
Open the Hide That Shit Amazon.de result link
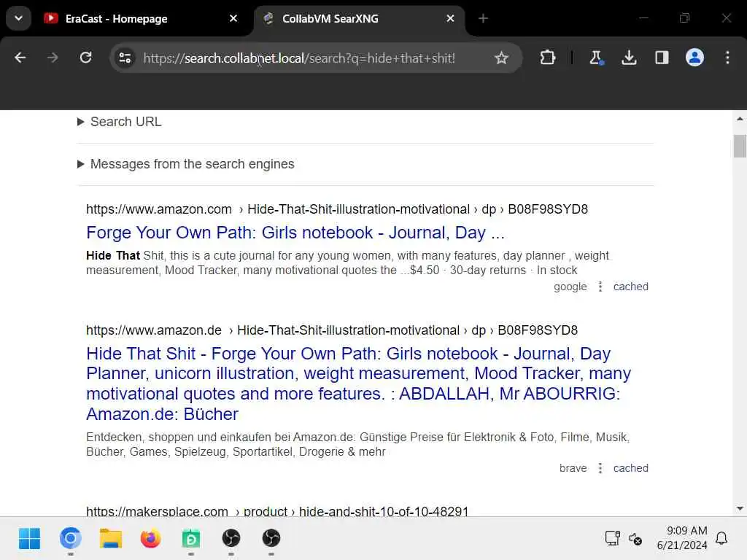(358, 384)
